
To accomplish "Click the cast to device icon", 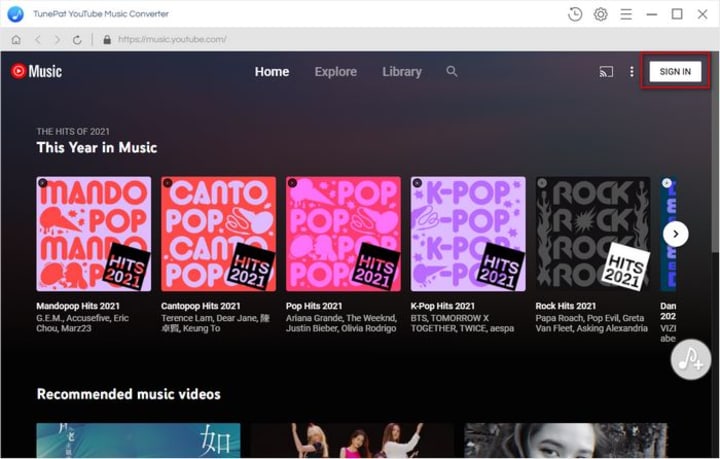I will [x=606, y=72].
